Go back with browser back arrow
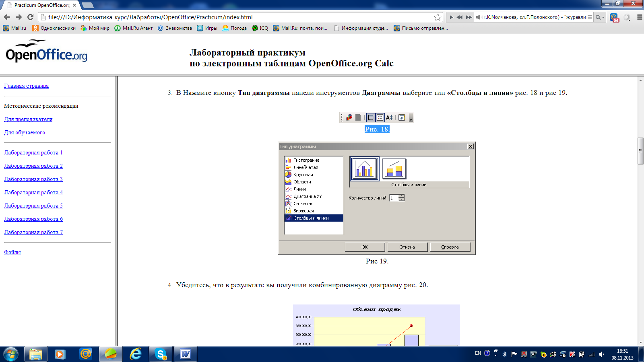The width and height of the screenshot is (644, 362). point(7,17)
